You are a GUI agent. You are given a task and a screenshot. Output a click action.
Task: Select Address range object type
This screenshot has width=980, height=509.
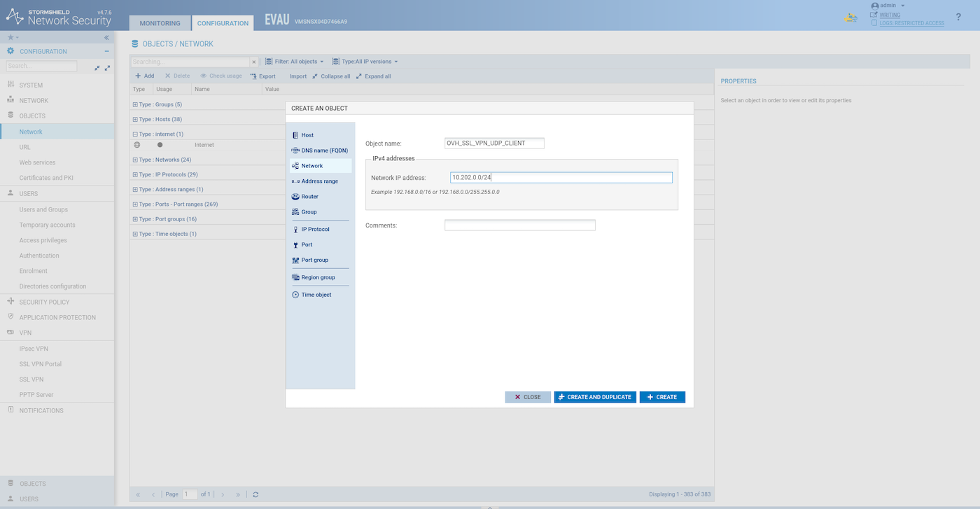(x=319, y=181)
